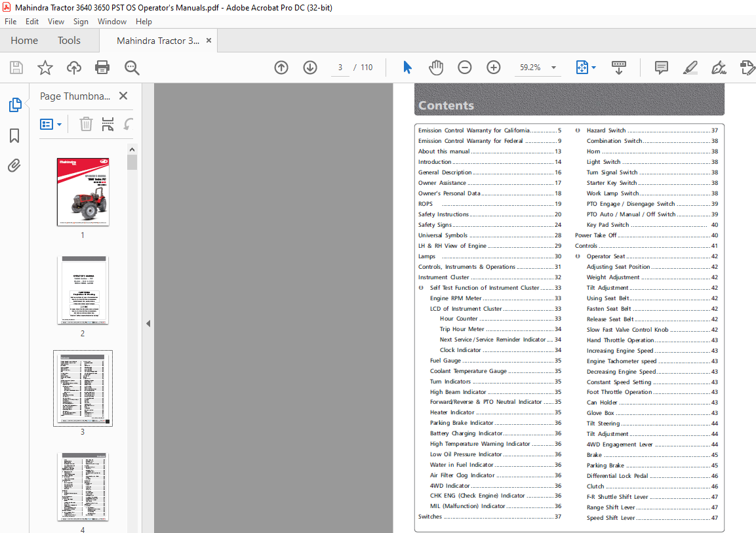The image size is (756, 533).
Task: Open the Sign menu
Action: (81, 21)
